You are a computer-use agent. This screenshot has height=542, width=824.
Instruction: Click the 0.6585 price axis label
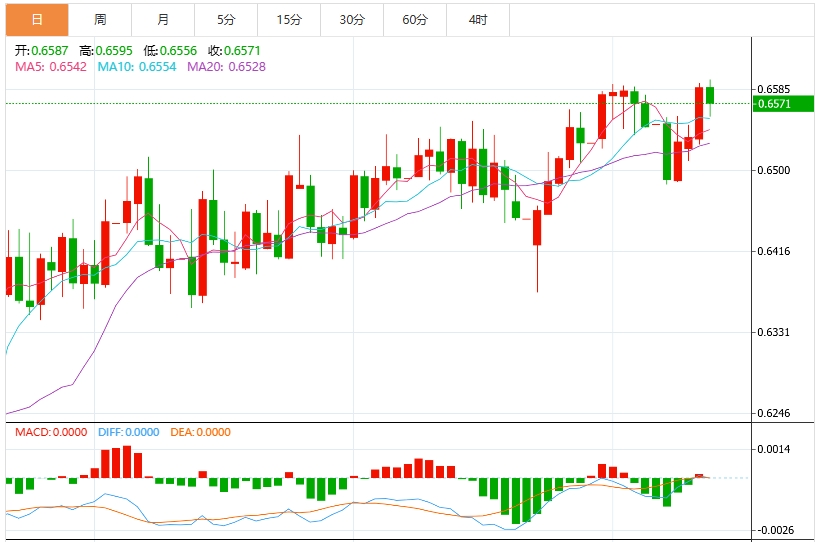coord(774,89)
